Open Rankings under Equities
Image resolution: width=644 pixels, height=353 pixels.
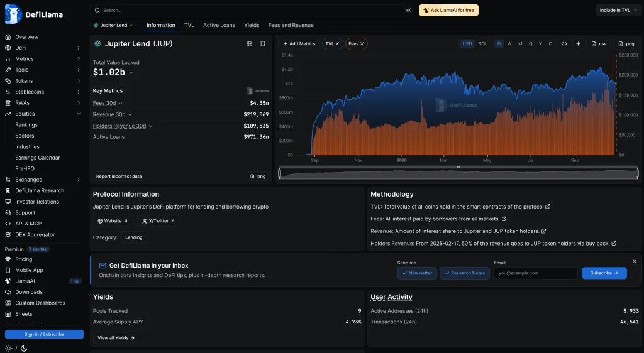point(26,124)
